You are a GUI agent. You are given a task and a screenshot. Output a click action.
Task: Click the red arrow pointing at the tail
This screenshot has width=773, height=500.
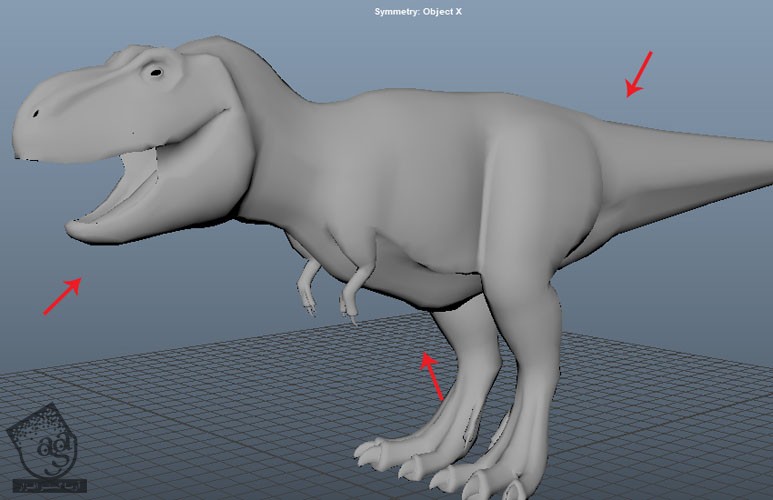638,74
